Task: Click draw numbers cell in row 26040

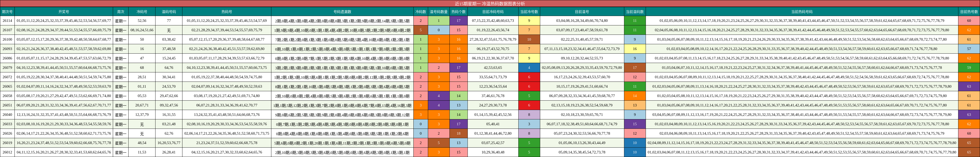Action: pyautogui.click(x=64, y=115)
